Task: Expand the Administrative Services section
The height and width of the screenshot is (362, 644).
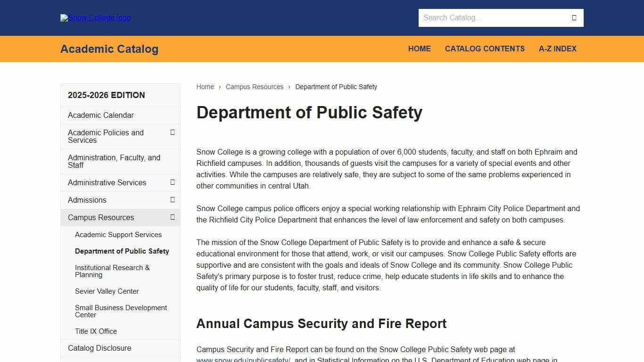Action: coord(173,182)
